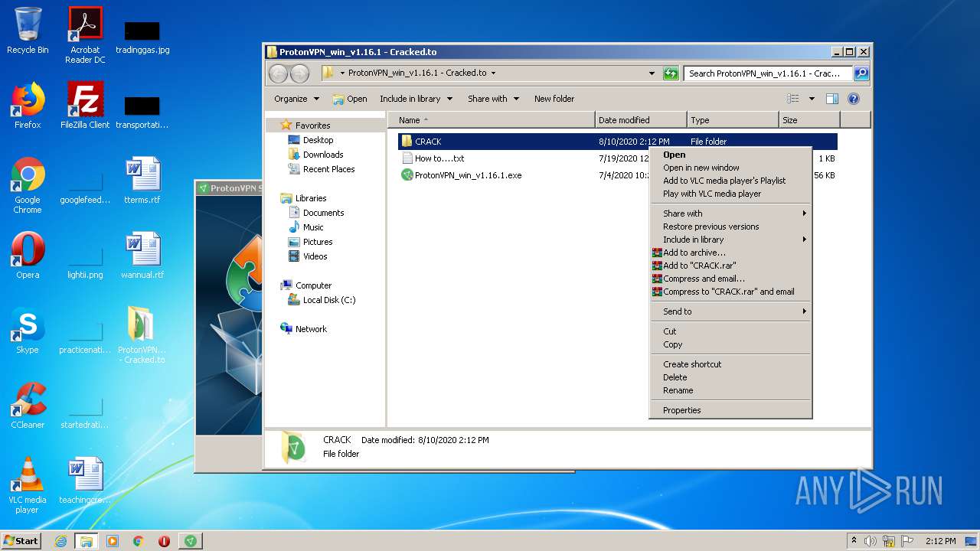Viewport: 980px width, 551px height.
Task: Open VLC media player desktop icon
Action: pyautogui.click(x=28, y=485)
